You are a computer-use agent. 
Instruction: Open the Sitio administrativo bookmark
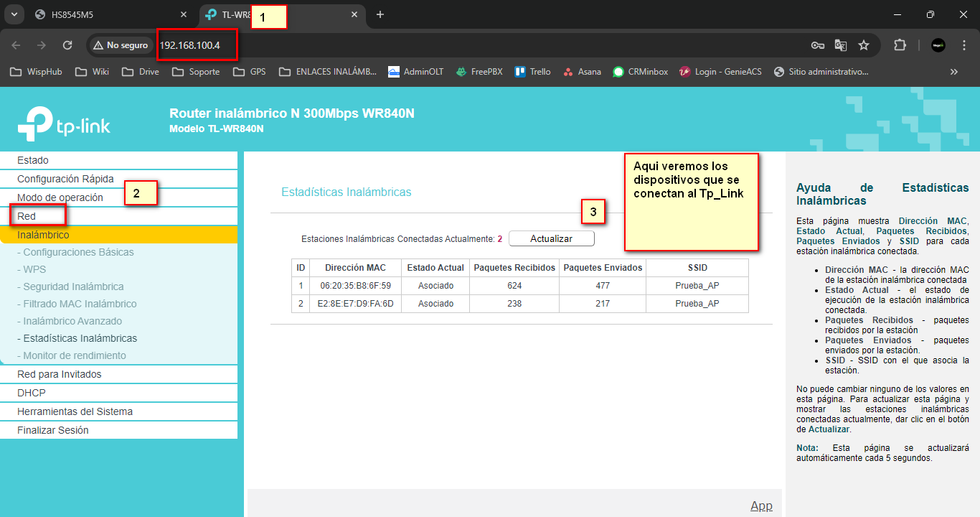pos(821,72)
